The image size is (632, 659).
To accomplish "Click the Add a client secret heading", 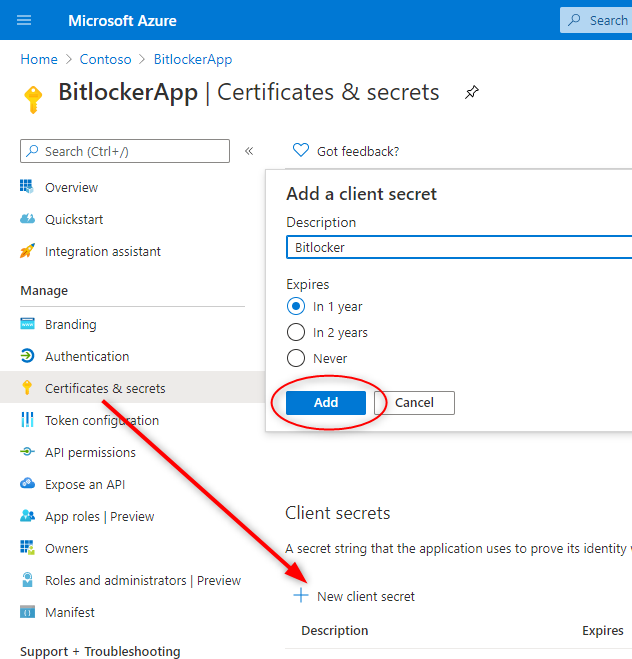I will pos(361,194).
